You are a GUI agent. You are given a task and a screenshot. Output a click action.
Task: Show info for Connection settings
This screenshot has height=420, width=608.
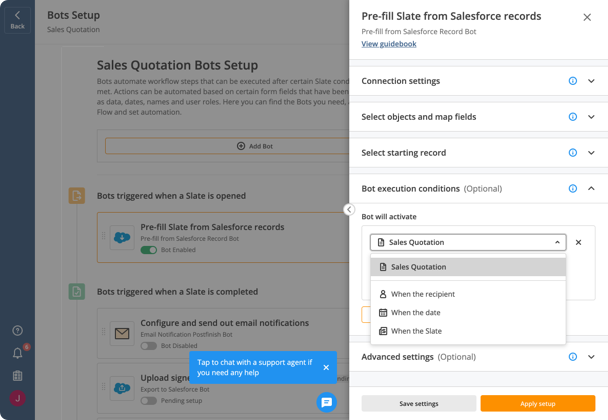click(572, 81)
